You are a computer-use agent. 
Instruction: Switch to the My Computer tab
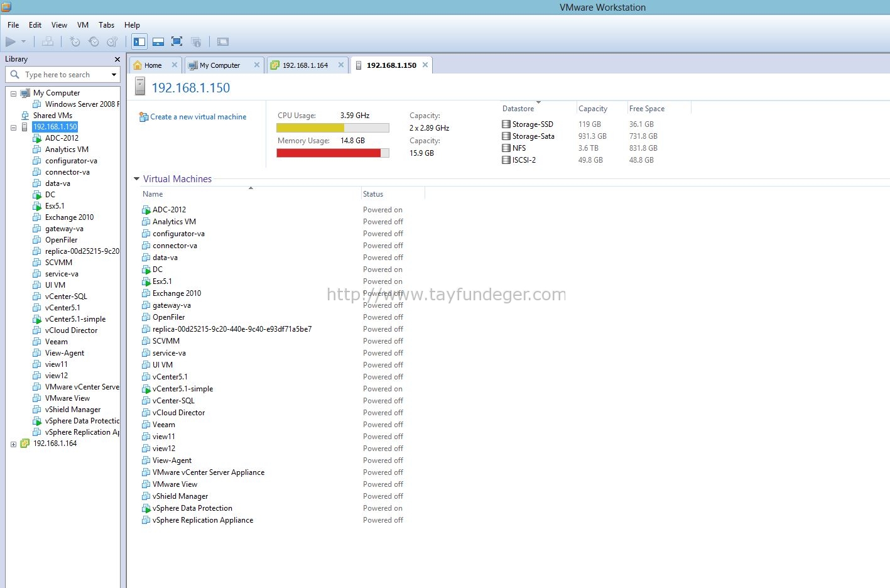[220, 65]
